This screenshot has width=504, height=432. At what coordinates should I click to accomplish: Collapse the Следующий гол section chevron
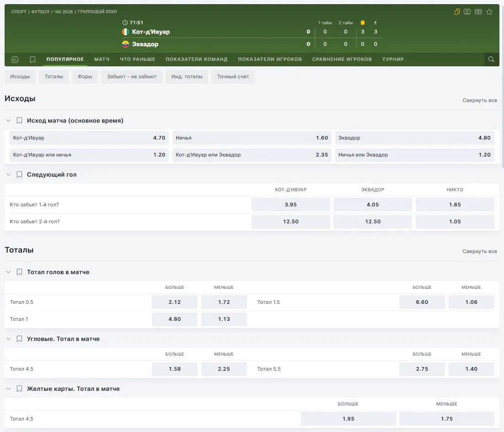(9, 175)
